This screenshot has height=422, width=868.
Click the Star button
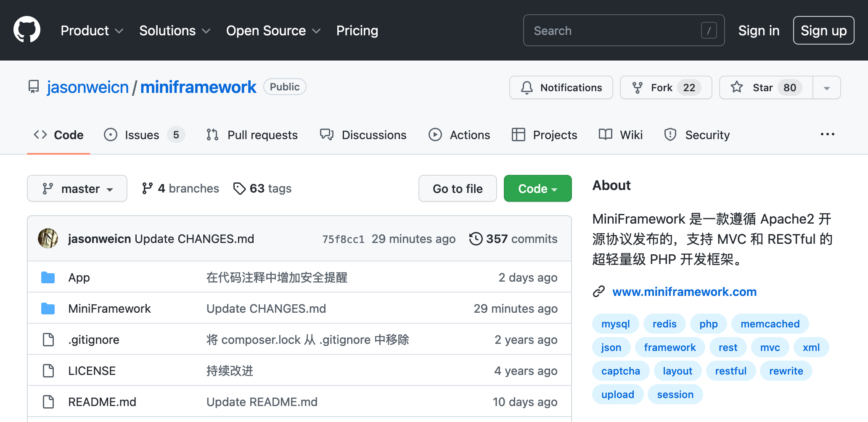tap(766, 87)
